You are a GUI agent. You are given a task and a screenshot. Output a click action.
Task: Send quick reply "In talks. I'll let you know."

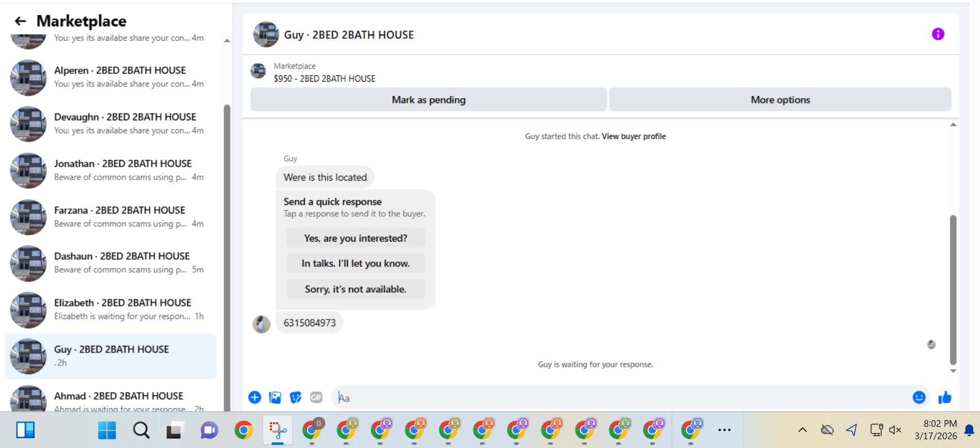[356, 263]
